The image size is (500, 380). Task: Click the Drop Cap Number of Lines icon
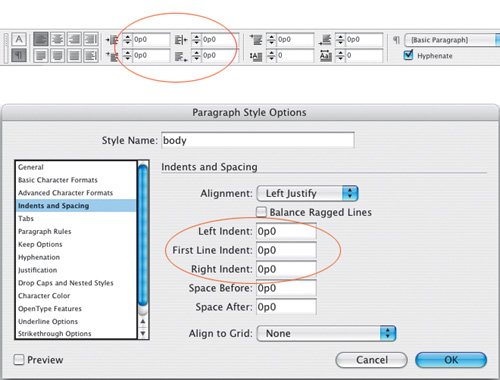tap(256, 56)
